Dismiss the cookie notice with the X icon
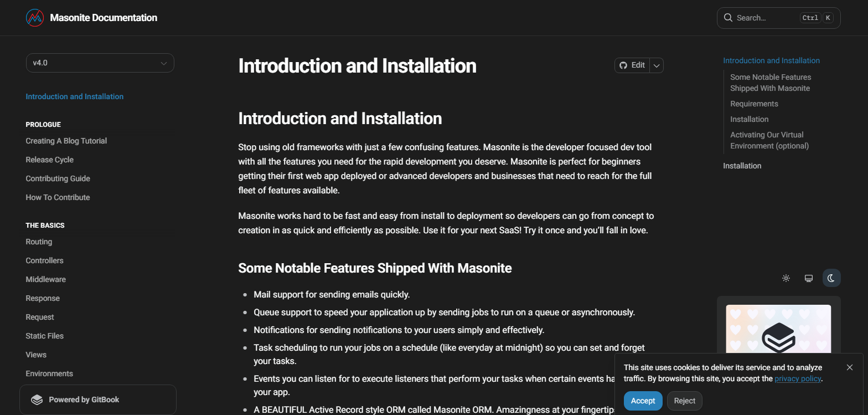This screenshot has height=415, width=868. click(x=850, y=367)
